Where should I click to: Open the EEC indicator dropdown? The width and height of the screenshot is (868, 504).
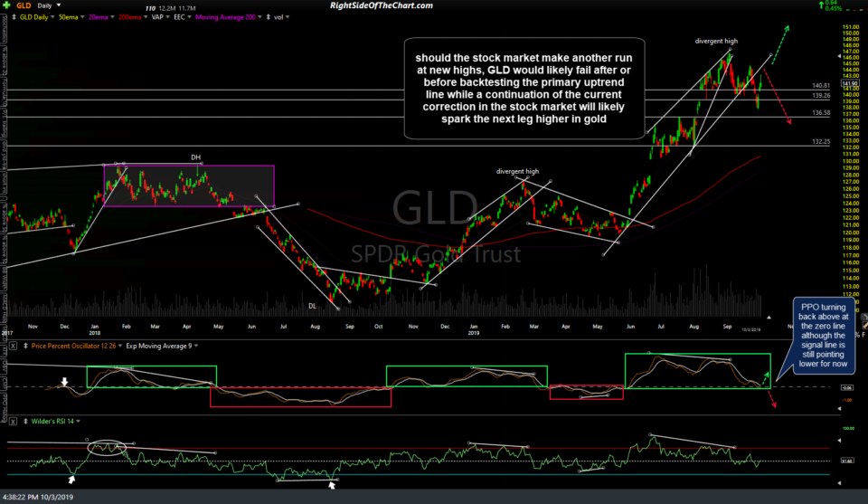click(x=189, y=17)
